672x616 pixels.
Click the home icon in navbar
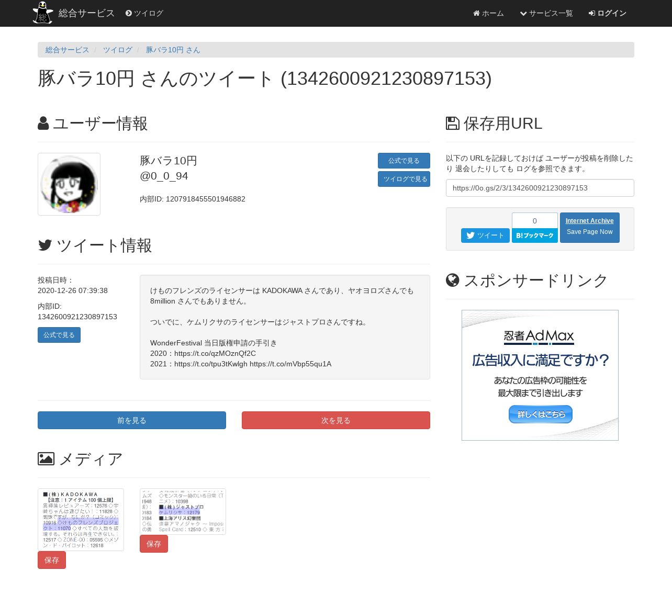pos(476,13)
